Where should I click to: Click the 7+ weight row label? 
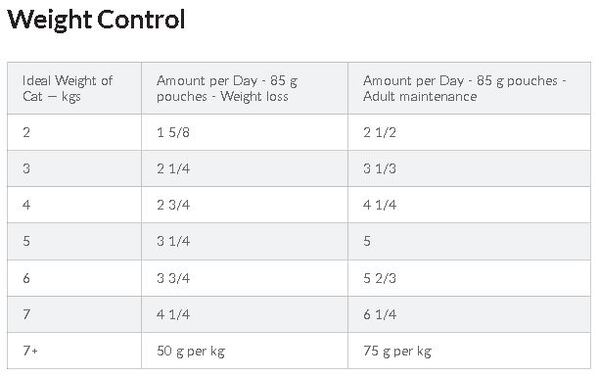click(30, 350)
